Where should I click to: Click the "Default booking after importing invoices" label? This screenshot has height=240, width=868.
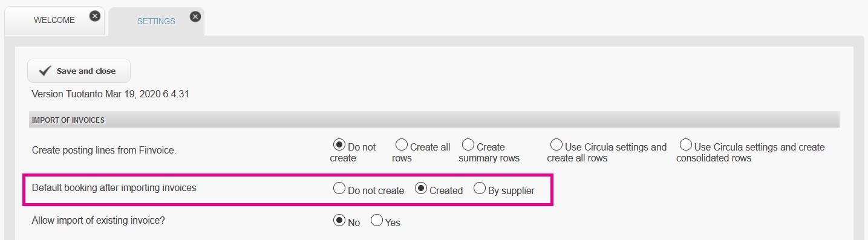coord(114,188)
